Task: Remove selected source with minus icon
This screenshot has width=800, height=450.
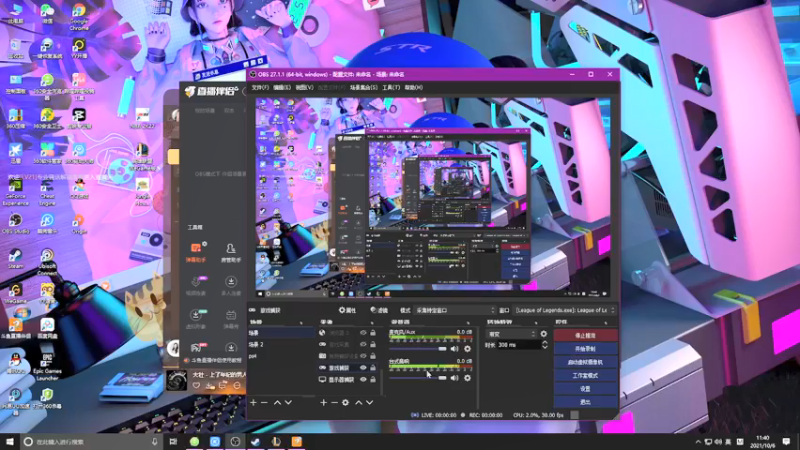Action: point(334,403)
